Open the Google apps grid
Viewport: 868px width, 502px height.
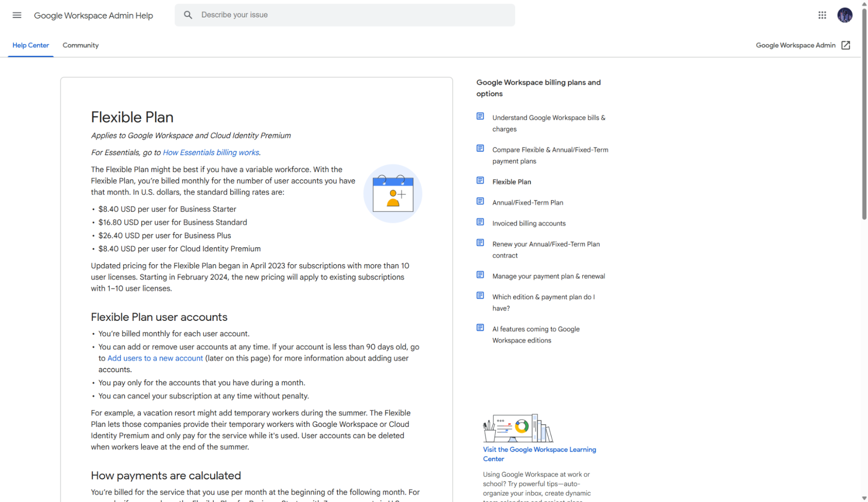coord(822,15)
